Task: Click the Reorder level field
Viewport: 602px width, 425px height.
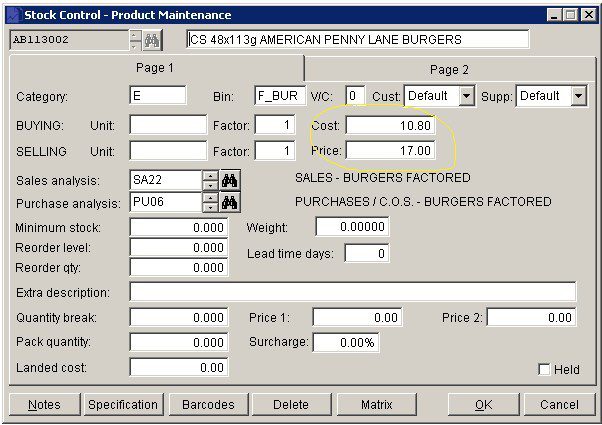Action: tap(179, 248)
